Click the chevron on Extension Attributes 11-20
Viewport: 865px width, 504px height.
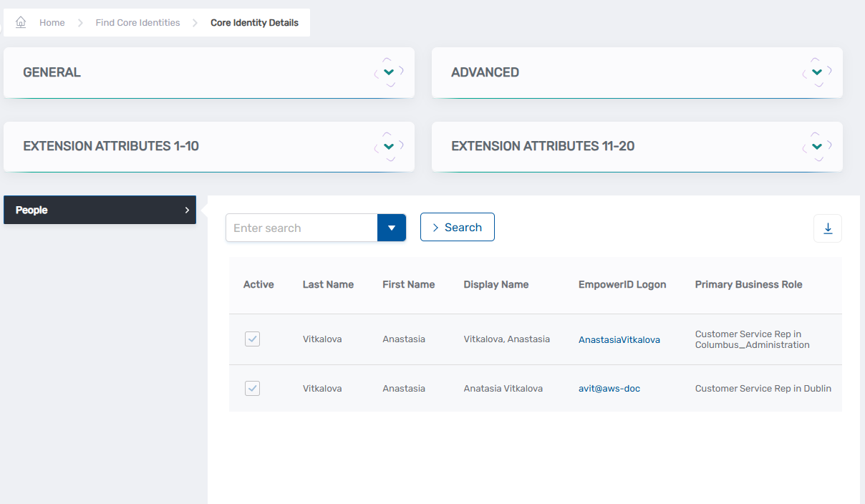816,145
